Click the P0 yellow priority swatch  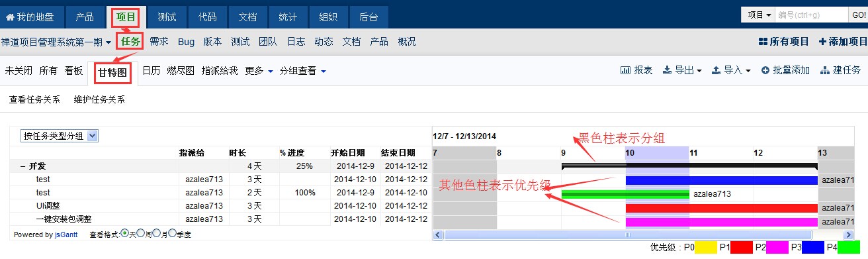pos(706,248)
